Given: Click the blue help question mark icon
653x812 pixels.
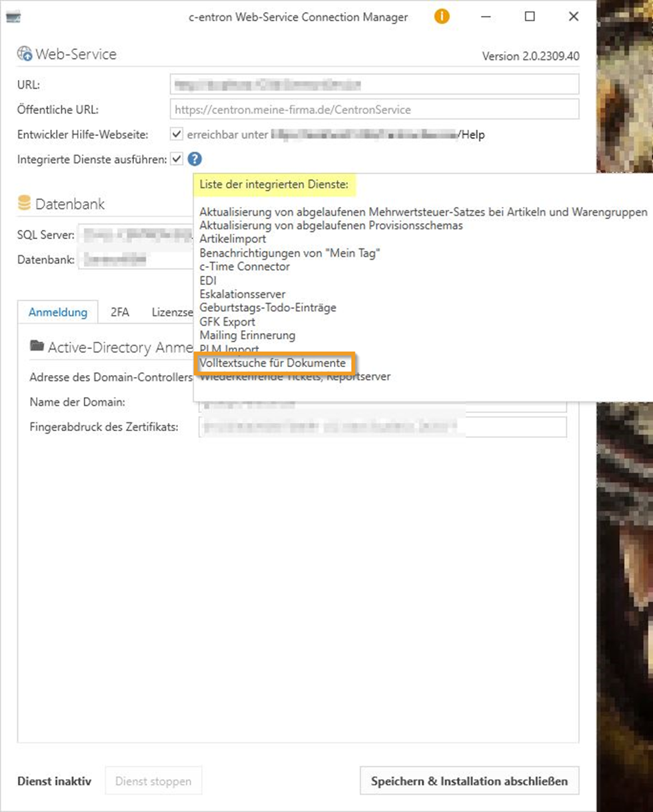Looking at the screenshot, I should (x=195, y=159).
